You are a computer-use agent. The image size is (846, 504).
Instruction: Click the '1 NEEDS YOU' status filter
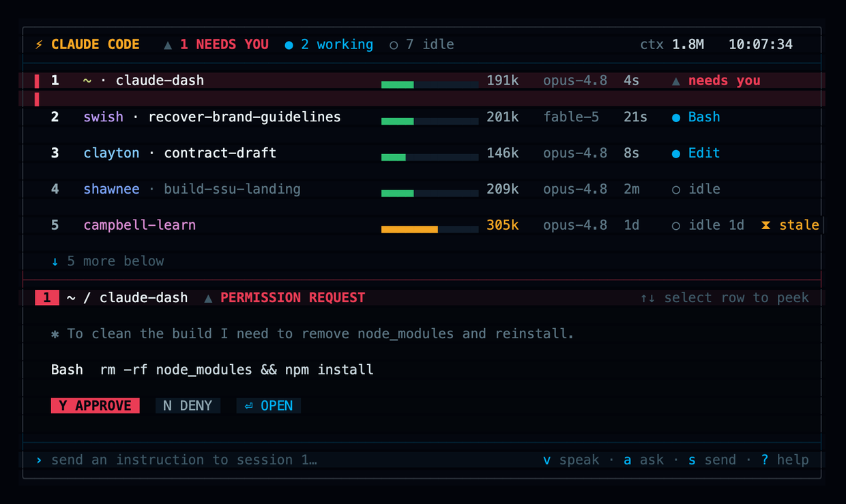click(x=216, y=44)
